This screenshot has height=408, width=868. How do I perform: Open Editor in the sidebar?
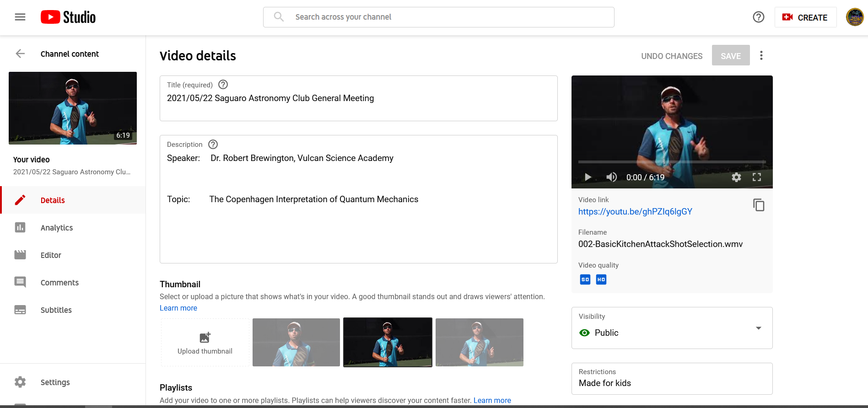tap(73, 255)
